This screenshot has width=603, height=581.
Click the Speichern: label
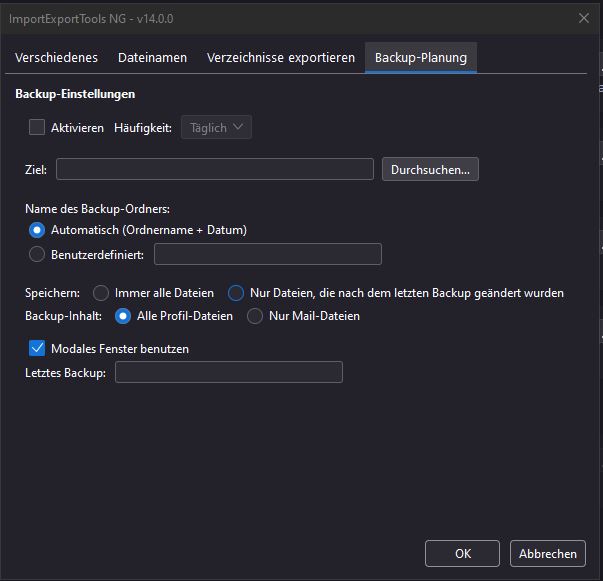[52, 293]
